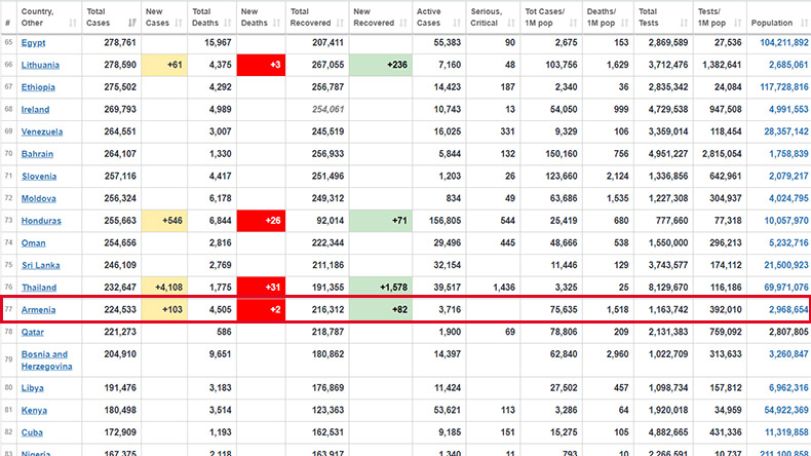Open the Honduras country link
The height and width of the screenshot is (456, 811).
pos(41,221)
